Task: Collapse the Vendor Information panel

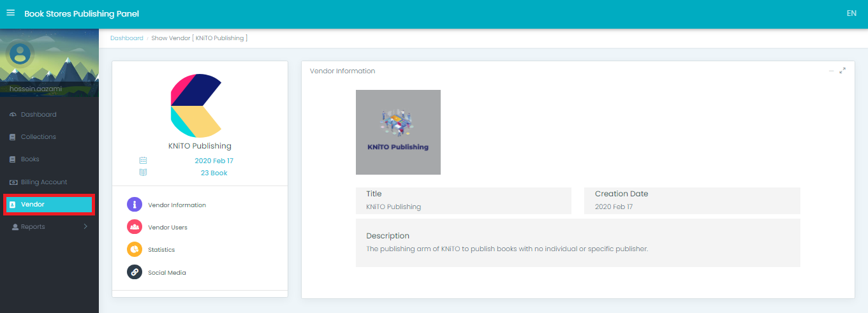Action: pyautogui.click(x=831, y=71)
